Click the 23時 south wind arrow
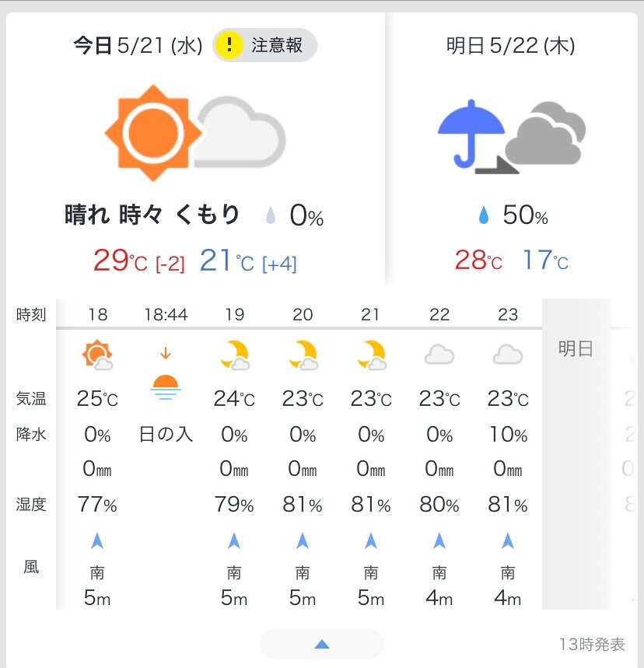Image resolution: width=644 pixels, height=668 pixels. (x=508, y=541)
